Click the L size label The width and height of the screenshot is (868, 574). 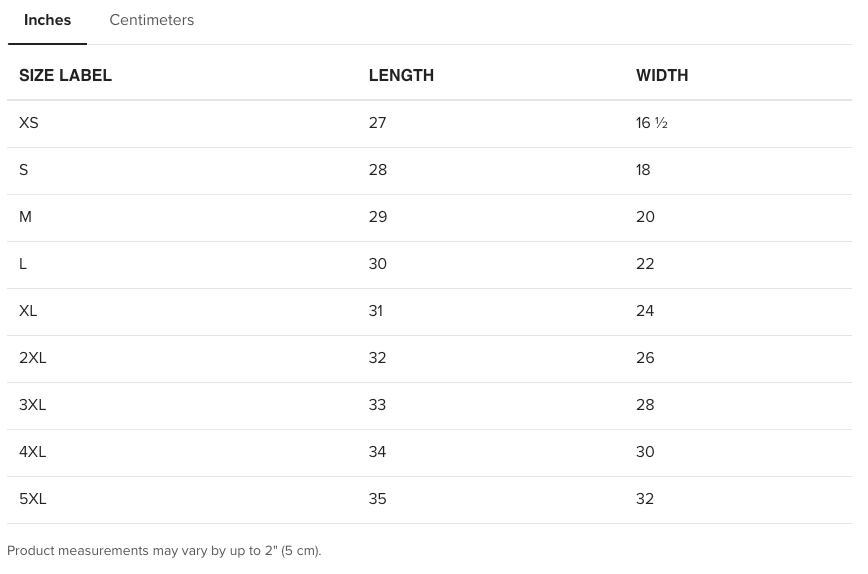pos(23,264)
